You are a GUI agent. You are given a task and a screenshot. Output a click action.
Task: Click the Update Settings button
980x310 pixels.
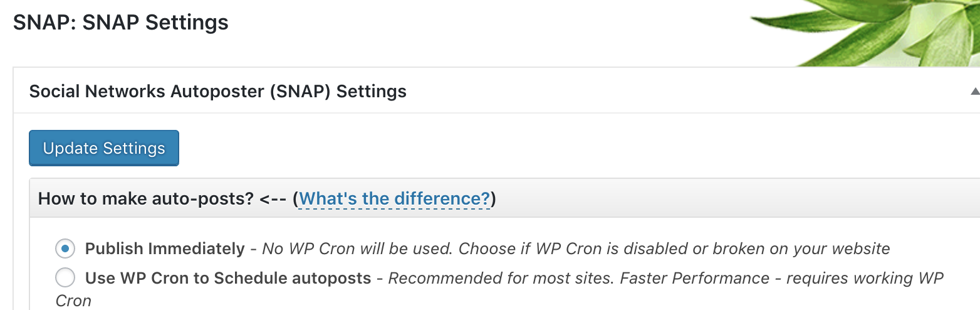tap(104, 148)
